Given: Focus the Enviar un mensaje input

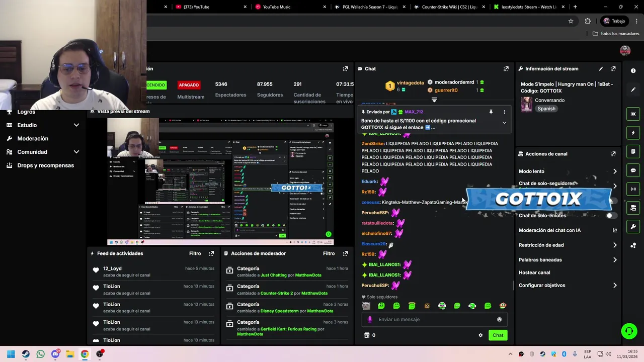Looking at the screenshot, I should click(x=434, y=319).
